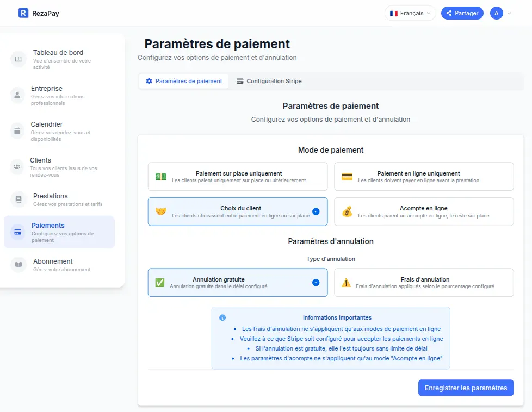Click the gear icon on Paramètres tab
This screenshot has width=532, height=412.
(x=149, y=82)
